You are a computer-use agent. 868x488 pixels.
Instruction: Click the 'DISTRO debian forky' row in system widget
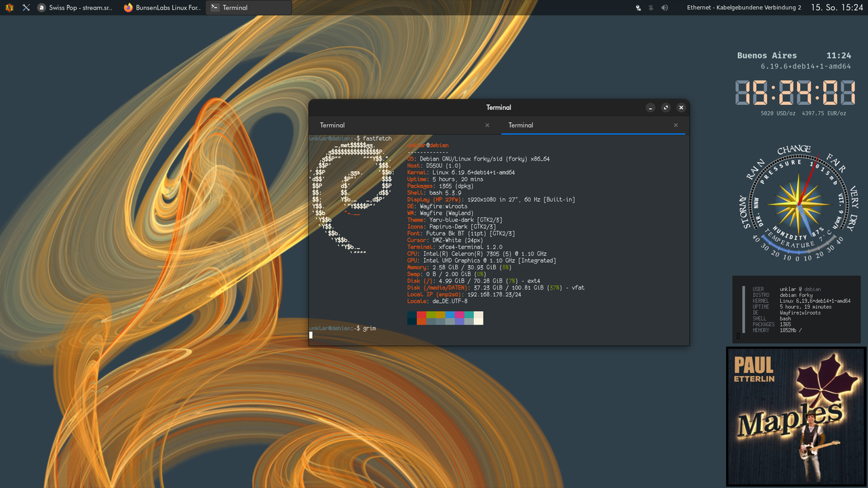coord(783,295)
